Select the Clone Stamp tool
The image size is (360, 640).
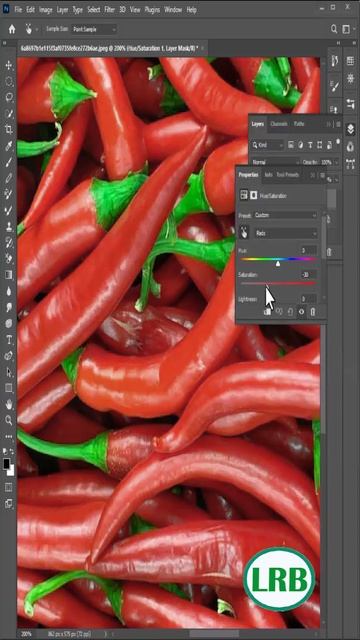pos(9,227)
